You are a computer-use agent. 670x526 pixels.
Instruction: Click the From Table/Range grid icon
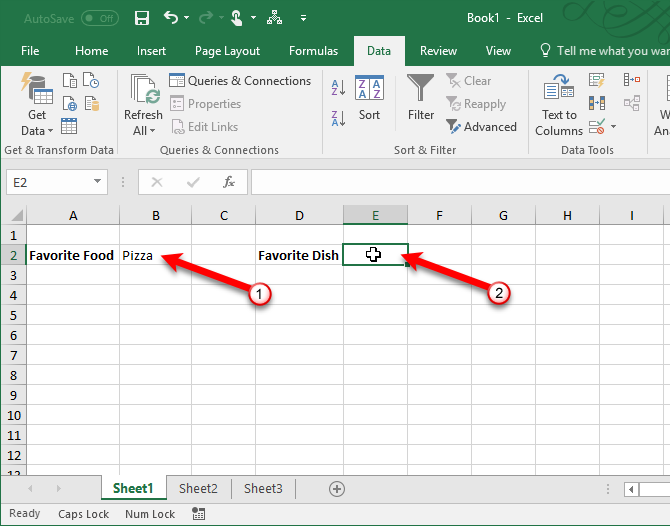click(69, 126)
